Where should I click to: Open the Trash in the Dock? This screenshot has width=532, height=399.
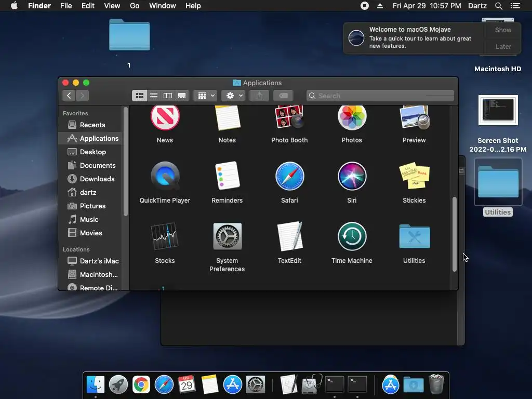click(436, 384)
